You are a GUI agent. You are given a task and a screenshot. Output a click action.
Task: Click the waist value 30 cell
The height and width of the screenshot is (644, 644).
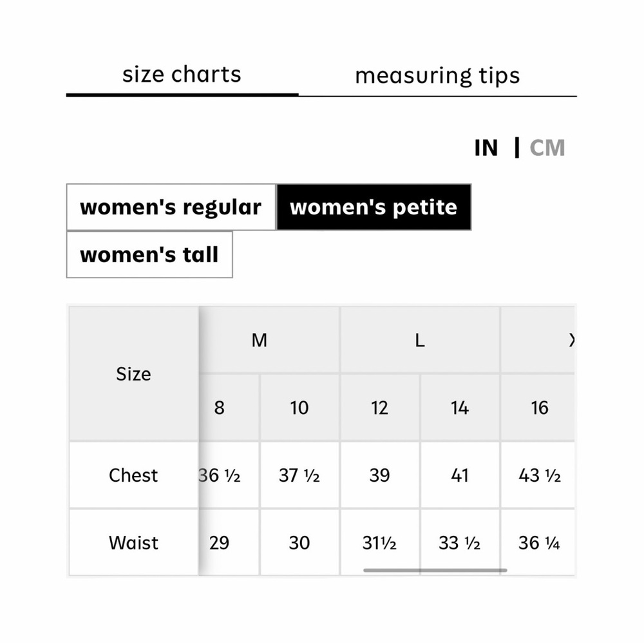coord(299,543)
